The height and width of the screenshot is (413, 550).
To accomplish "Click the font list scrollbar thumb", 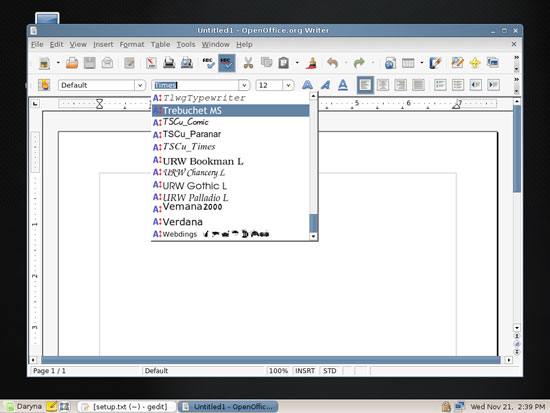I will [x=314, y=224].
